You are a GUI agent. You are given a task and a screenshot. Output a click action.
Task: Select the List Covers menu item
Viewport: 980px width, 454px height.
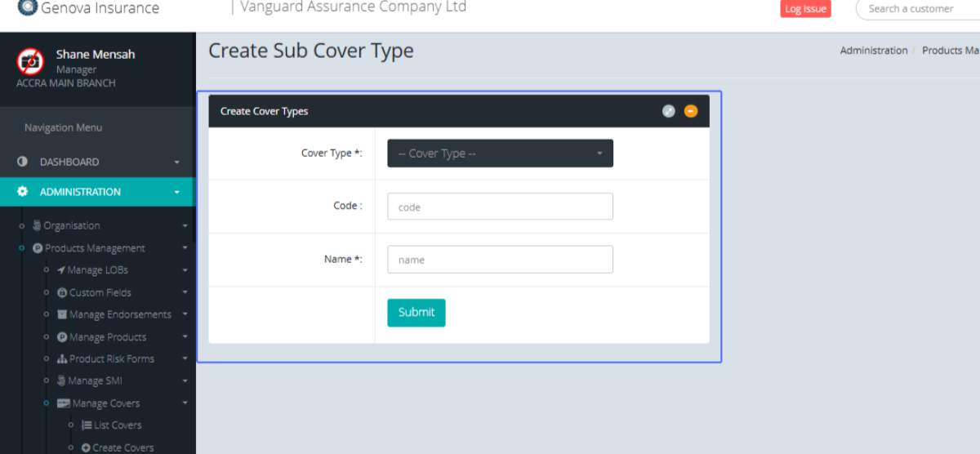click(116, 425)
